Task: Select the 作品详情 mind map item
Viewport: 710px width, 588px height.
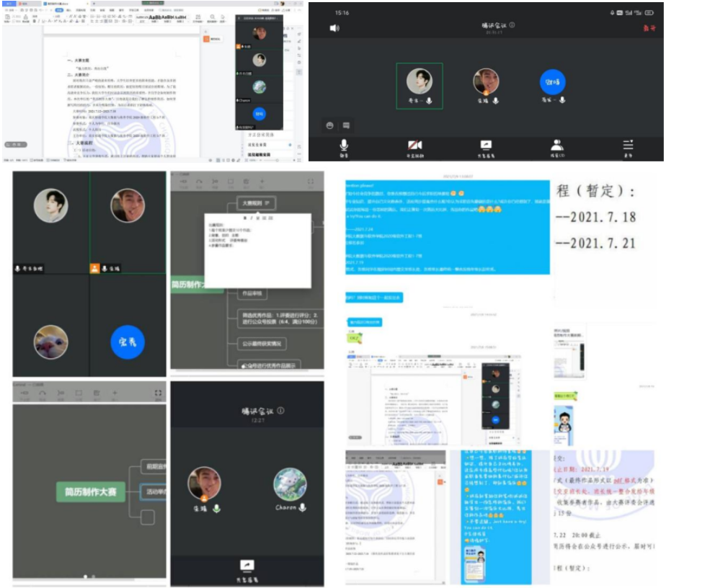Action: click(x=252, y=294)
